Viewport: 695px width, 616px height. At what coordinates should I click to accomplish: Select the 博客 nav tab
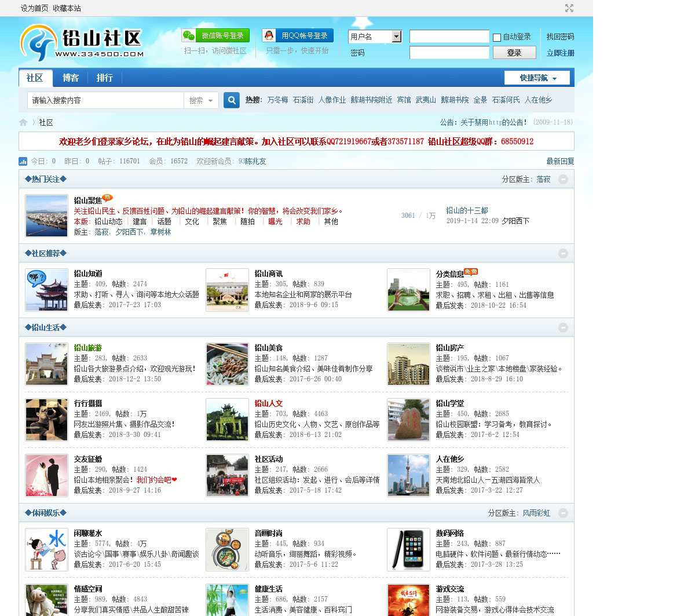pyautogui.click(x=71, y=78)
